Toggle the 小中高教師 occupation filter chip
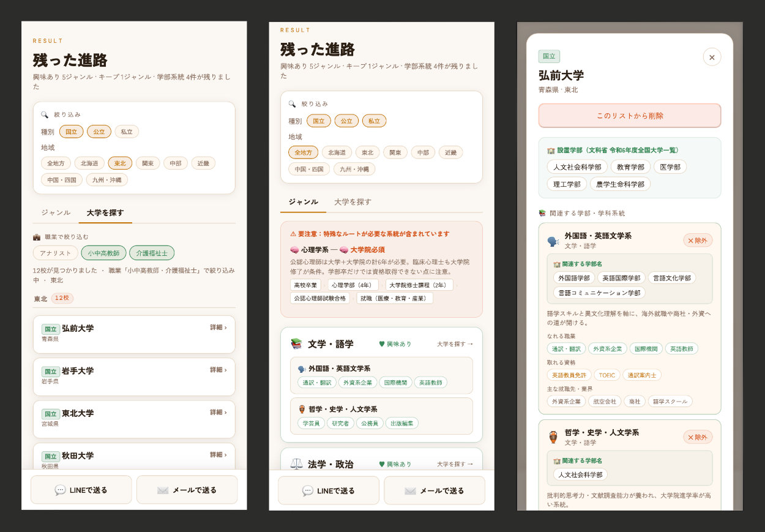 pyautogui.click(x=103, y=253)
